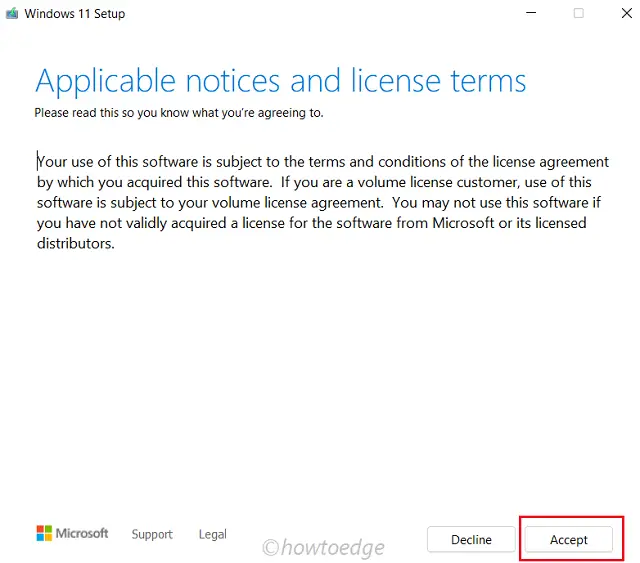Click the Applicable notices and license terms heading
Screen dimensions: 640x563
click(x=280, y=80)
